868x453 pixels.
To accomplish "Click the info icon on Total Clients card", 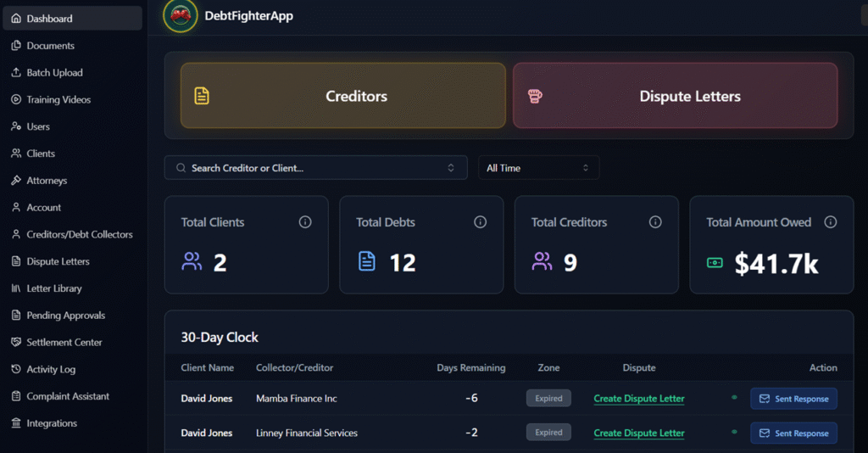I will 305,222.
